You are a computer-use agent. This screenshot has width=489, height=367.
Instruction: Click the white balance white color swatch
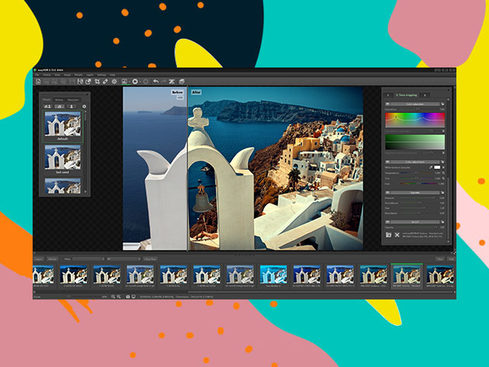(437, 167)
